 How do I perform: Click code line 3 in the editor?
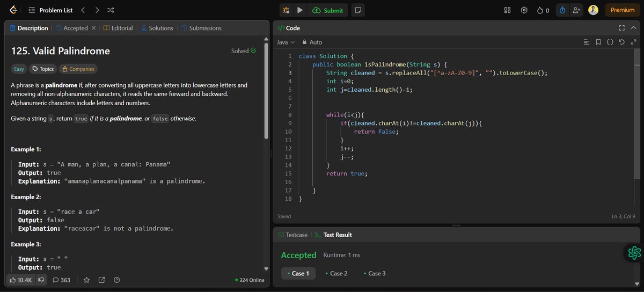point(436,73)
